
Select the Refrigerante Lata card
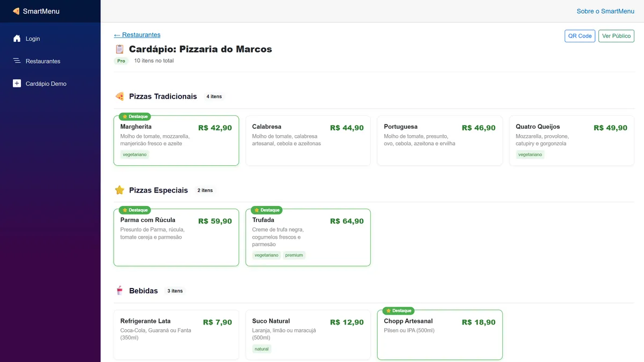(176, 335)
